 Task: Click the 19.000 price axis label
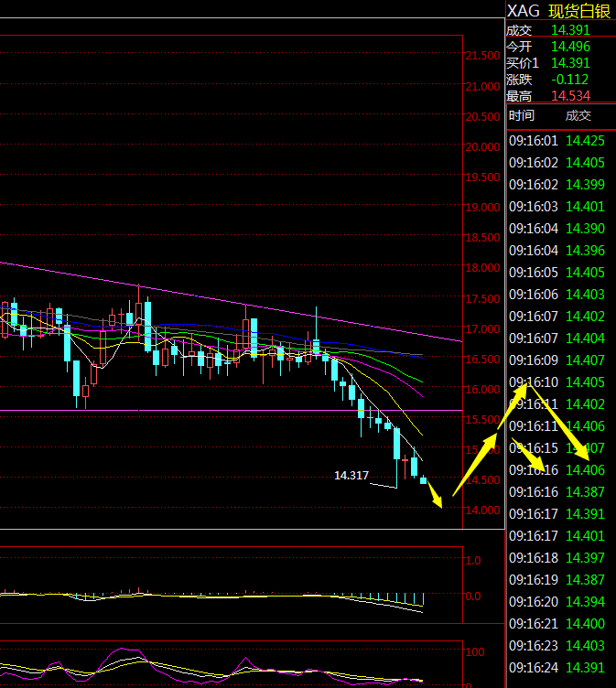click(482, 207)
